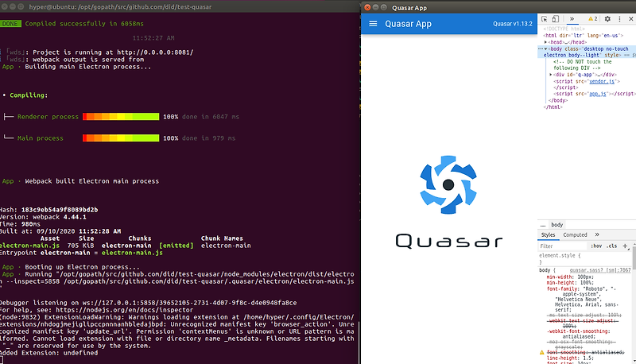
Task: Click the terminal window title bar
Action: [180, 6]
